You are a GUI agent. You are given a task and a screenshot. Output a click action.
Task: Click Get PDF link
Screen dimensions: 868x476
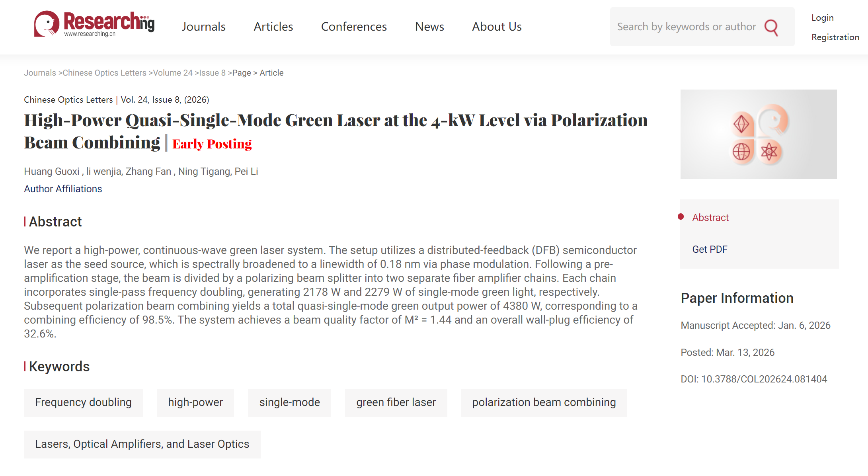(x=710, y=250)
